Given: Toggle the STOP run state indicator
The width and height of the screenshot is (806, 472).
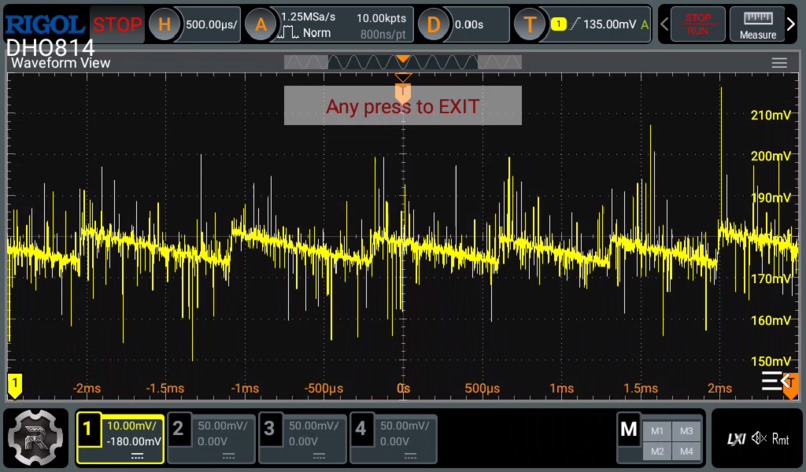Looking at the screenshot, I should (117, 25).
